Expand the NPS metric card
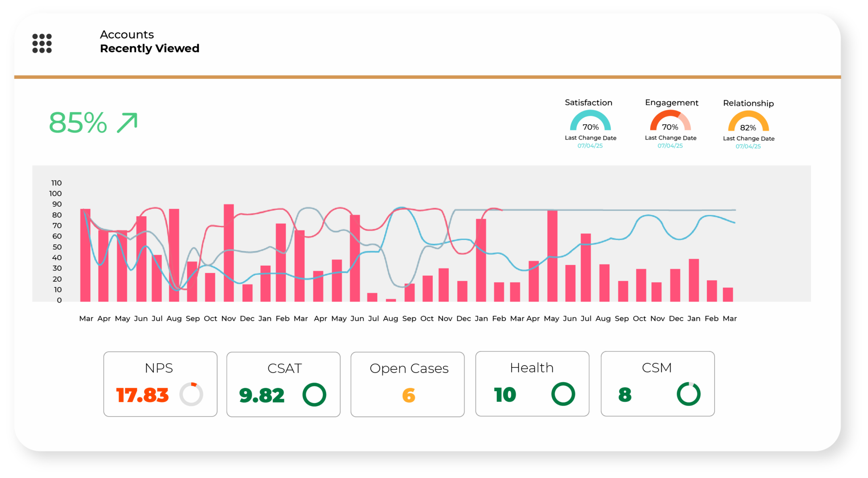Viewport: 868px width, 478px height. [x=160, y=384]
